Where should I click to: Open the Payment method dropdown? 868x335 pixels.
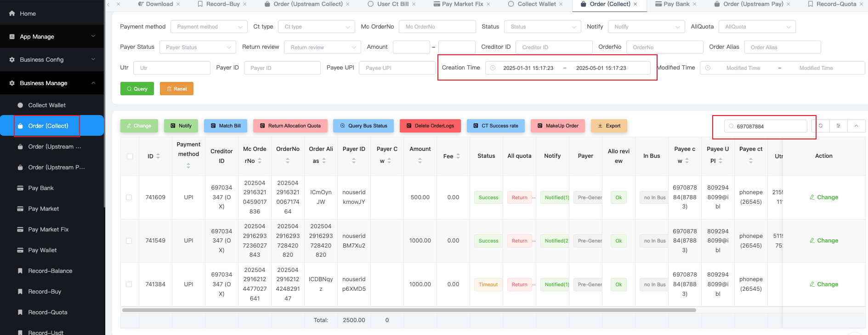(x=209, y=27)
